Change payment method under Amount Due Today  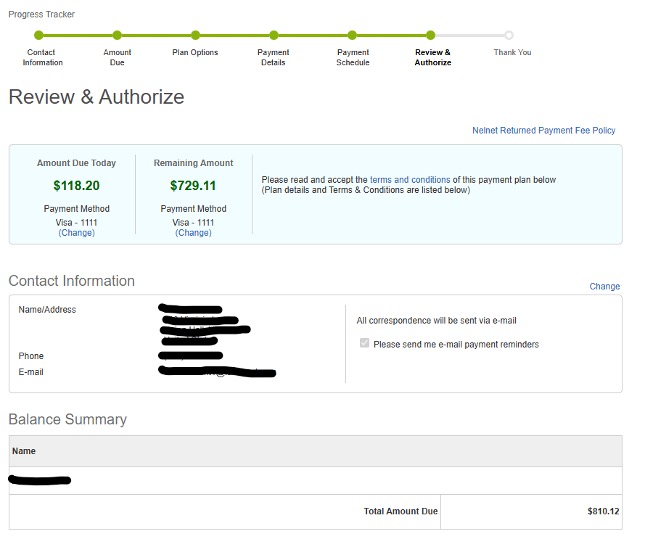pos(76,233)
